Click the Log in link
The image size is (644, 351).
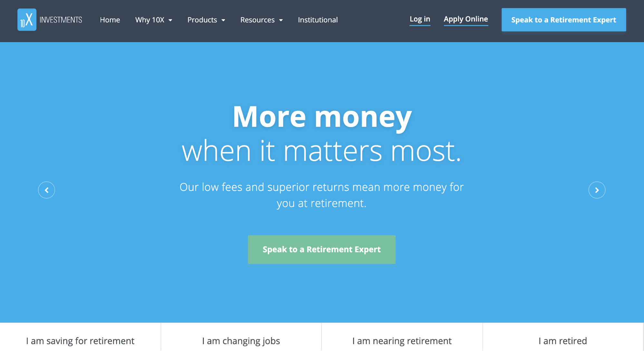[x=419, y=19]
